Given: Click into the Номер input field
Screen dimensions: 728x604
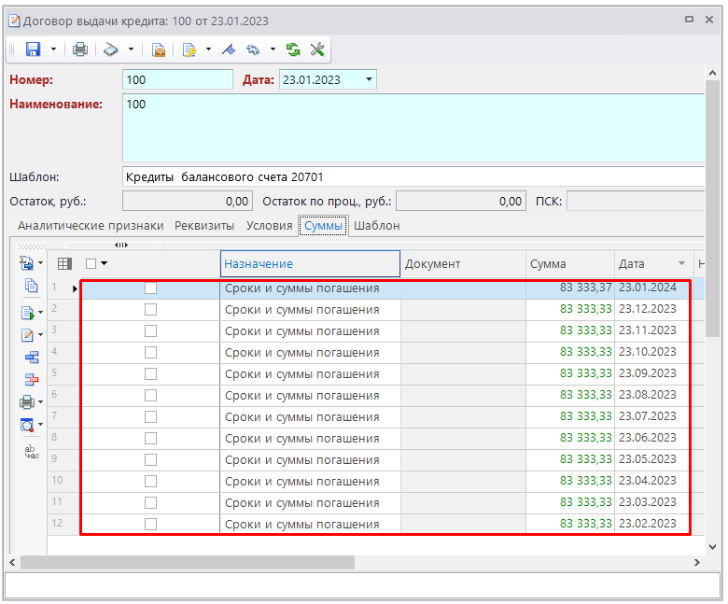Looking at the screenshot, I should tap(177, 79).
